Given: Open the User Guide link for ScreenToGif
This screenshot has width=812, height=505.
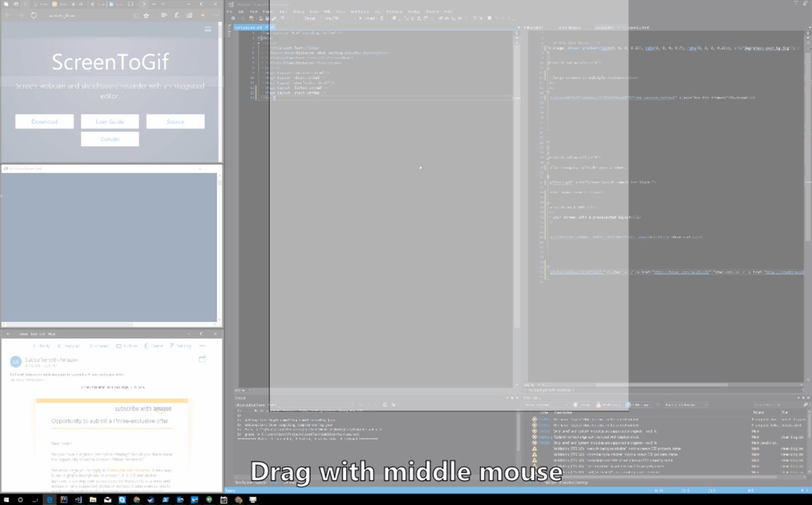Looking at the screenshot, I should [110, 121].
